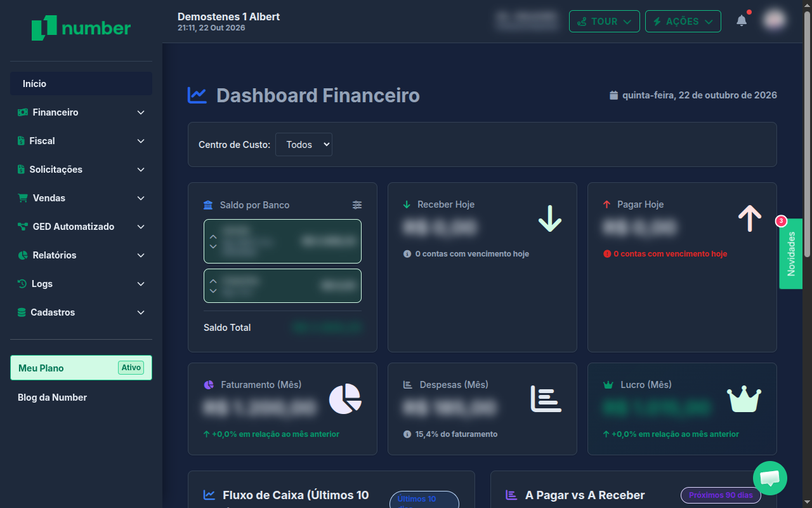The width and height of the screenshot is (812, 508).
Task: Click the Vendas shopping cart icon
Action: point(23,198)
